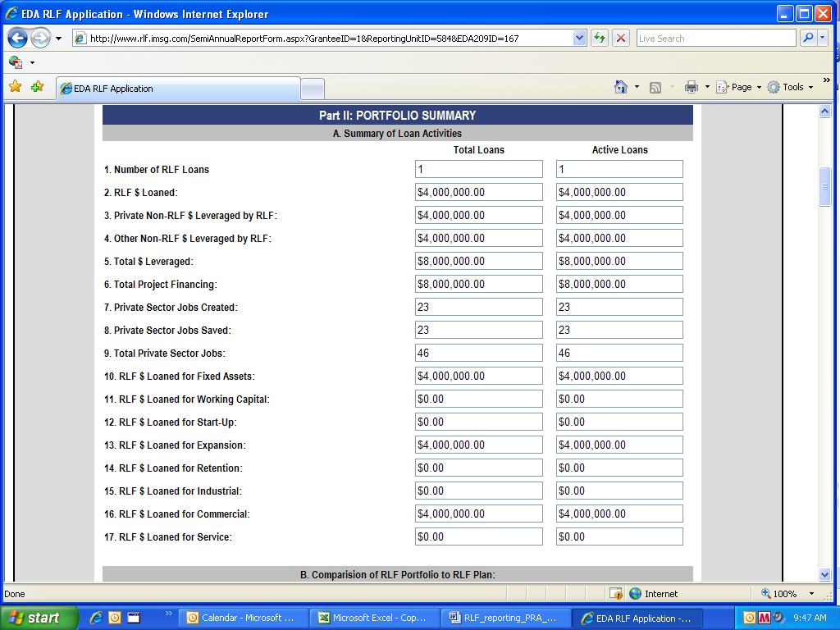Click the 9:47 AM system clock

click(810, 618)
